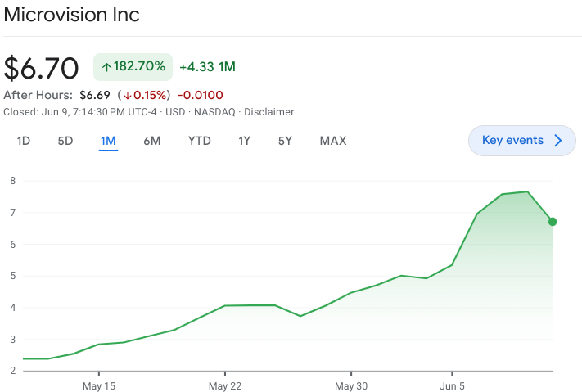Display the MAX range chart
Viewport: 582px width, 392px height.
pos(332,141)
